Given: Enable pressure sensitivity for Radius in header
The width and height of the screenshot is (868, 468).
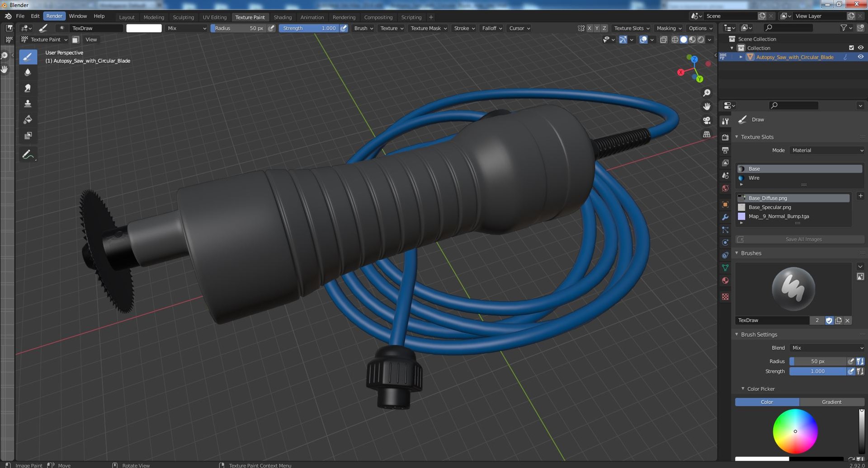Looking at the screenshot, I should (271, 28).
